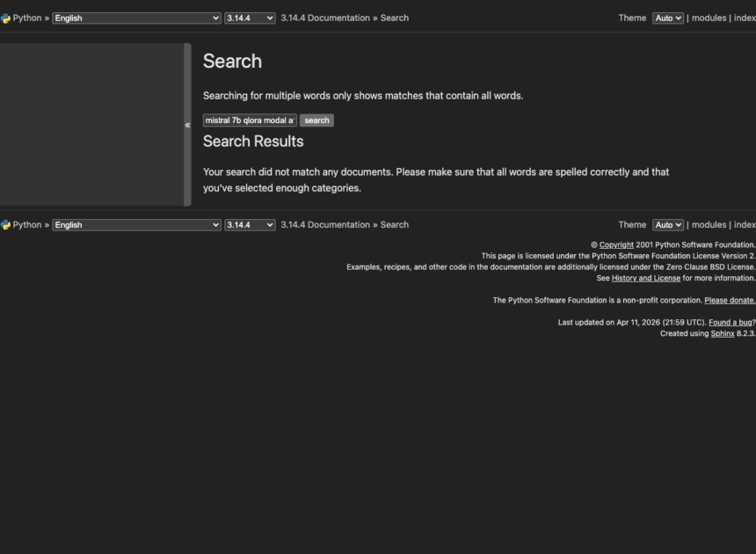Click the search query input field
756x554 pixels.
click(251, 120)
